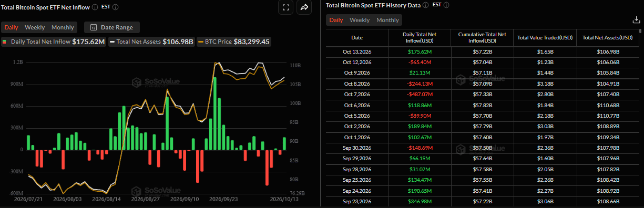This screenshot has width=644, height=208.
Task: Click the calendar icon in Date Range
Action: tap(94, 27)
